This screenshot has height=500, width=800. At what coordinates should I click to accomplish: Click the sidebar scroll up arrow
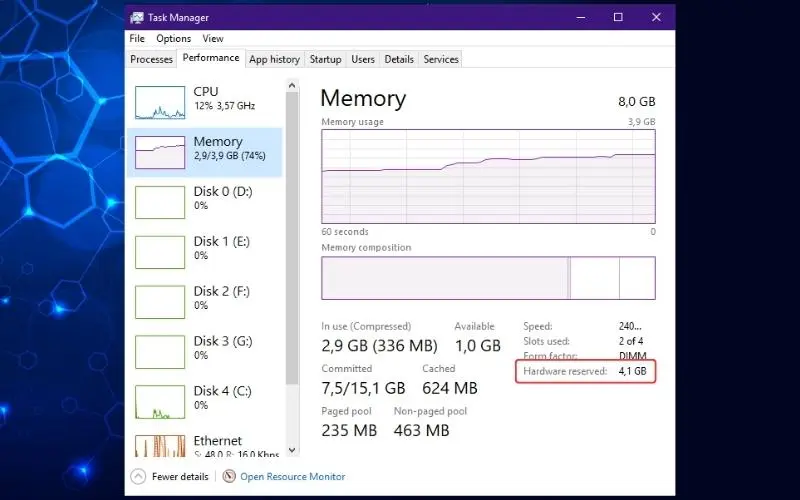[292, 85]
